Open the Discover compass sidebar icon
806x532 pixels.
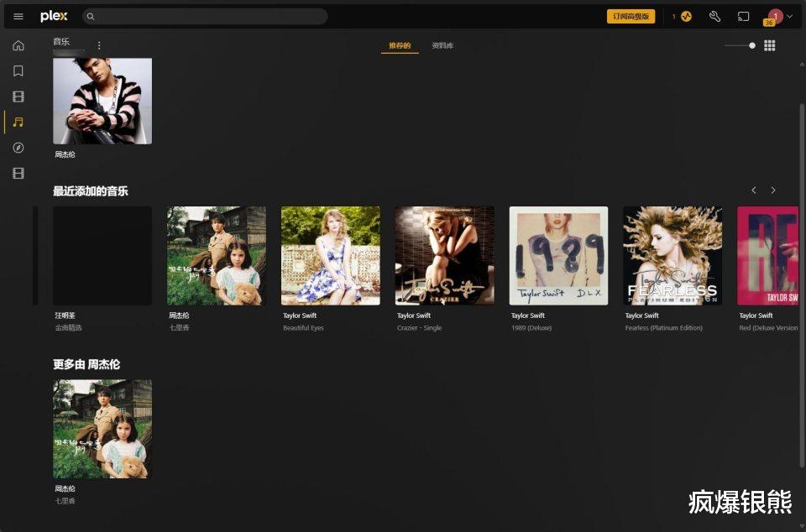point(18,148)
